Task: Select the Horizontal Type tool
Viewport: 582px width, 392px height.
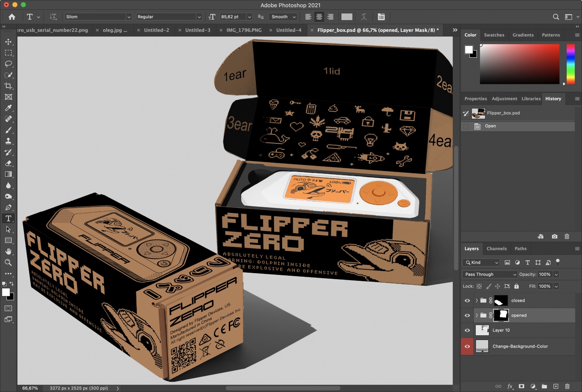Action: [8, 219]
